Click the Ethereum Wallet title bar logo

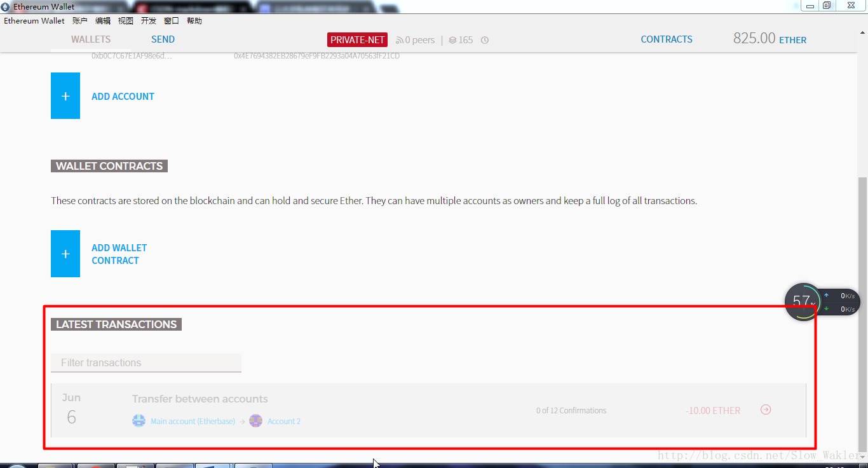point(6,6)
